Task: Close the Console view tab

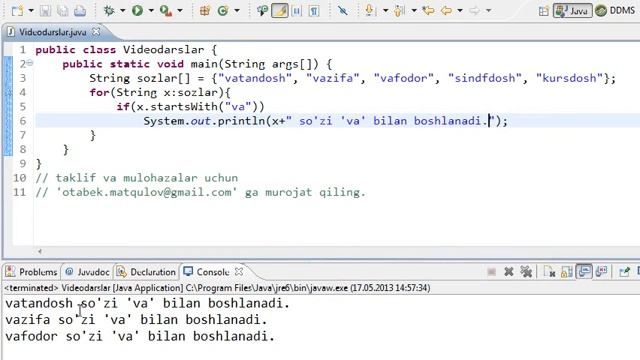Action: point(239,271)
